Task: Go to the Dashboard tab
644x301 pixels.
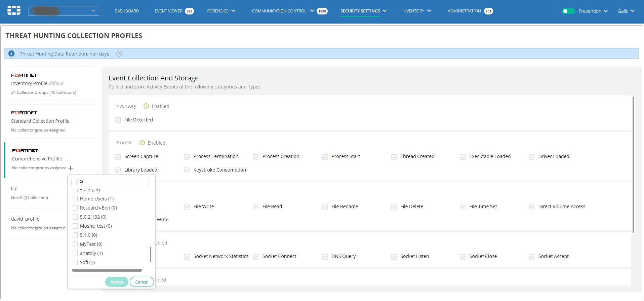Action: [x=126, y=11]
